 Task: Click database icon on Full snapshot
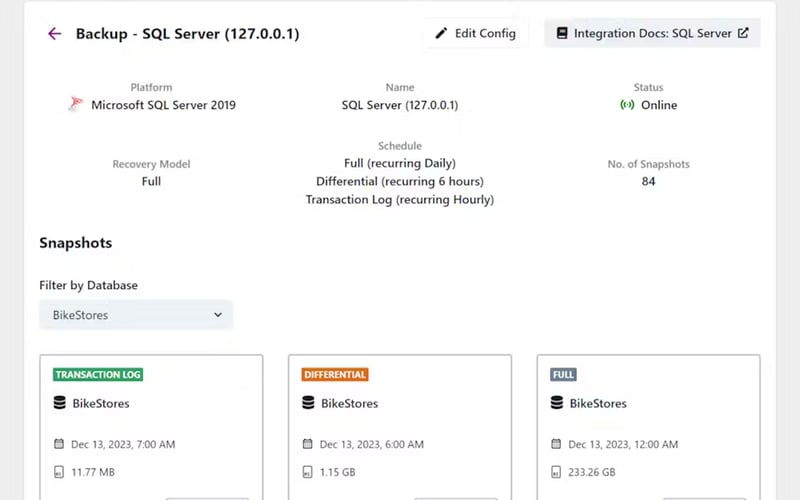[557, 403]
